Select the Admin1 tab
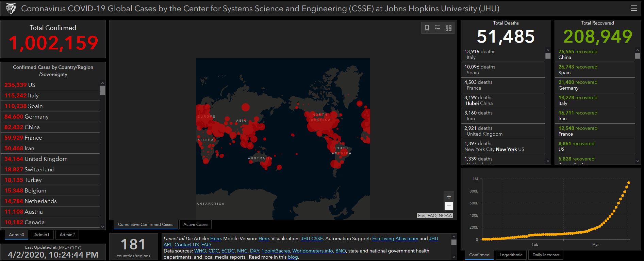The image size is (644, 261). pyautogui.click(x=42, y=235)
